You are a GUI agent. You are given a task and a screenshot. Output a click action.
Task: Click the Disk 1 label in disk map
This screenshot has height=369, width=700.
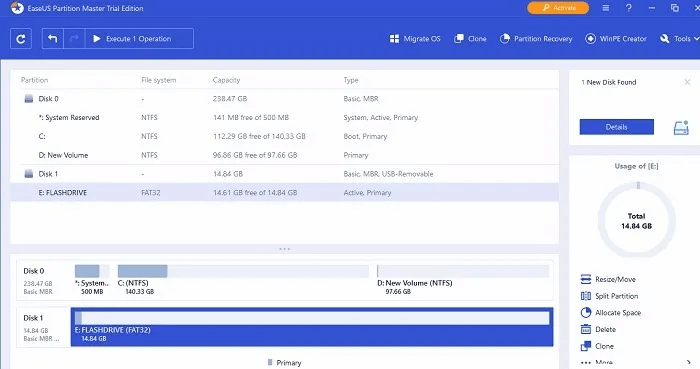(x=33, y=318)
